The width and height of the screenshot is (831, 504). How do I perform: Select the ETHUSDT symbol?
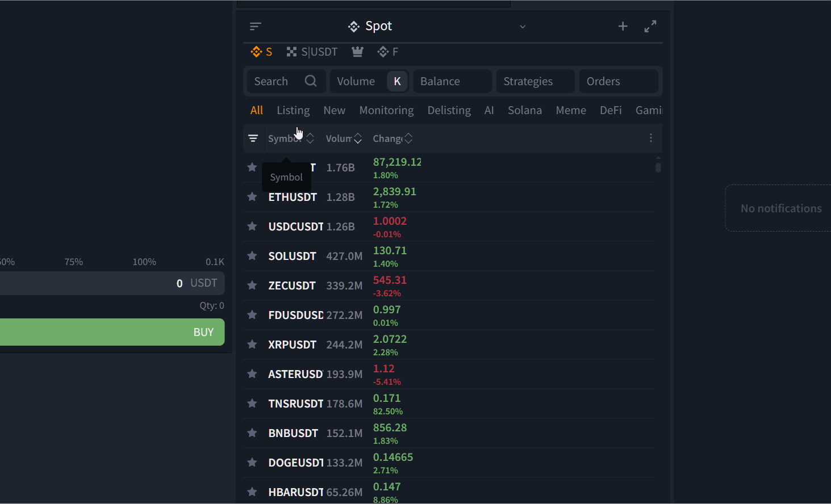(293, 197)
